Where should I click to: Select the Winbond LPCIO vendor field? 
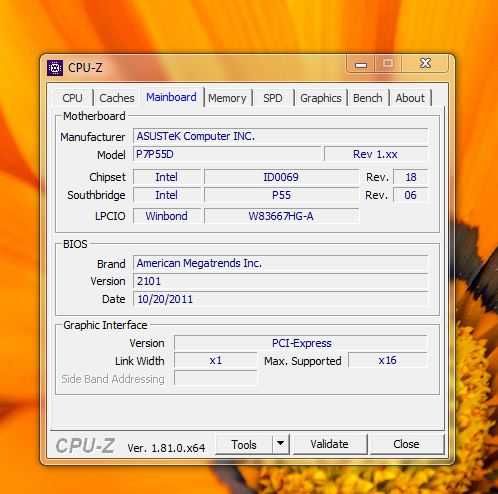pos(167,216)
